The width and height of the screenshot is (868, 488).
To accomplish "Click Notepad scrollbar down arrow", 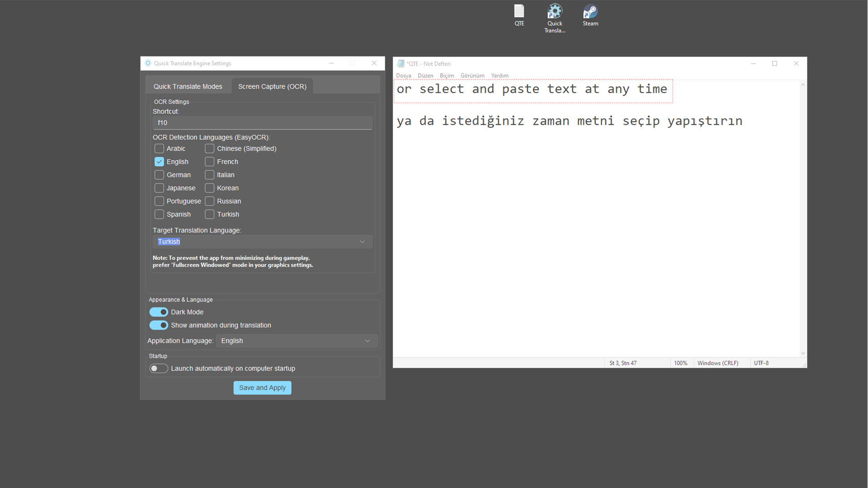I will (x=803, y=353).
